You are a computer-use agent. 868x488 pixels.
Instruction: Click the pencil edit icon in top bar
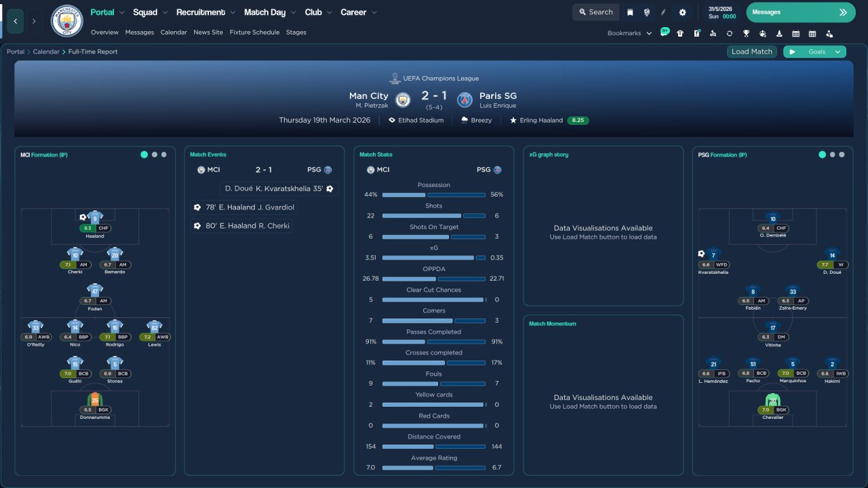point(664,12)
